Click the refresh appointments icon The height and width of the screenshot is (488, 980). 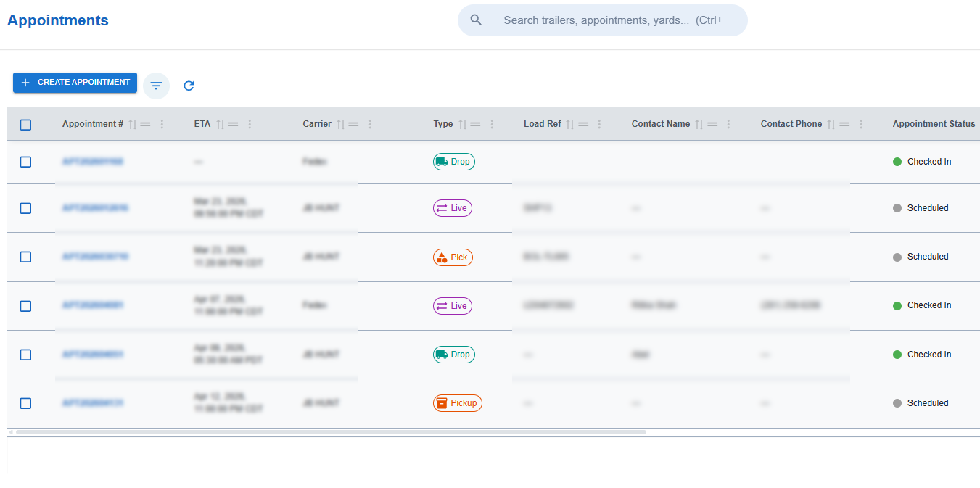(189, 86)
